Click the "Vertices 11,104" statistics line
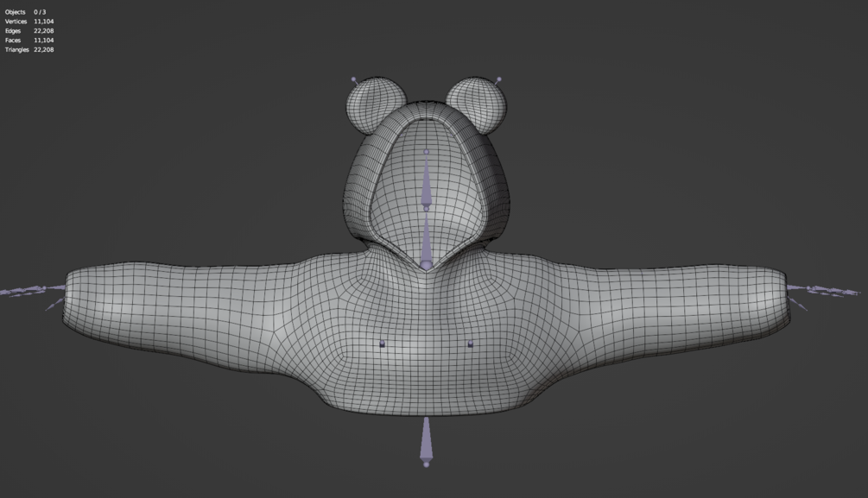The image size is (868, 498). point(29,21)
